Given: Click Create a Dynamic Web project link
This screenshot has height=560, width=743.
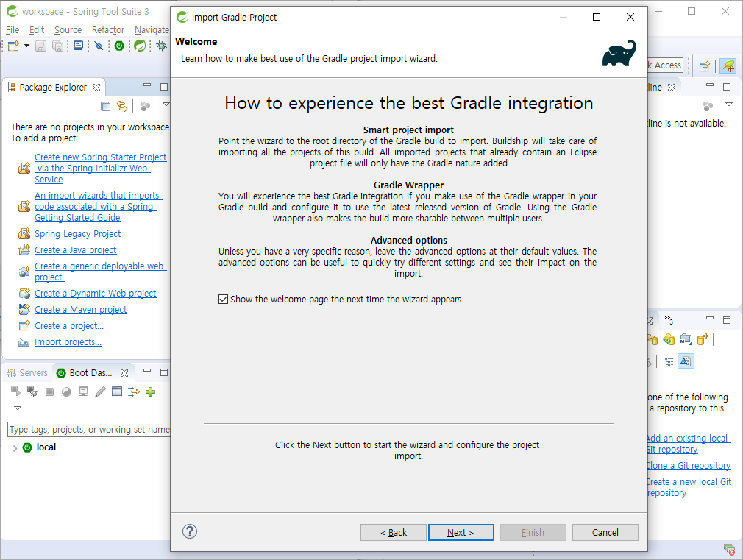Looking at the screenshot, I should point(95,294).
